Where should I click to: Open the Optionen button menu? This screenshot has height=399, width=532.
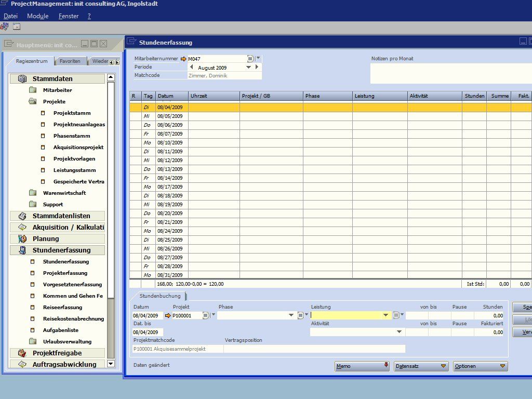(x=481, y=366)
